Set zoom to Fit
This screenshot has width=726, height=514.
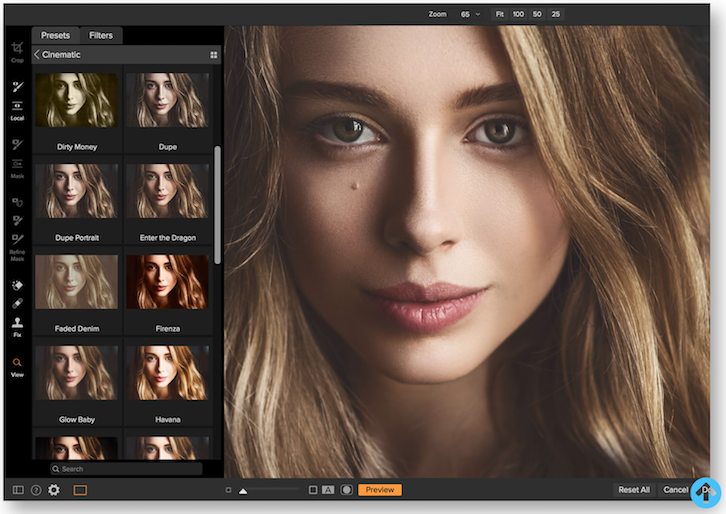tap(500, 15)
